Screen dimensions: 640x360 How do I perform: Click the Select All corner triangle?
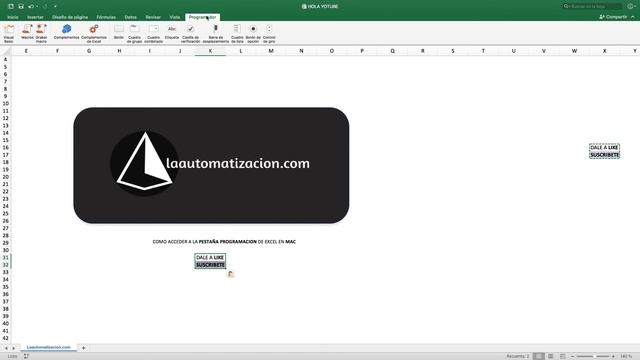(6, 51)
